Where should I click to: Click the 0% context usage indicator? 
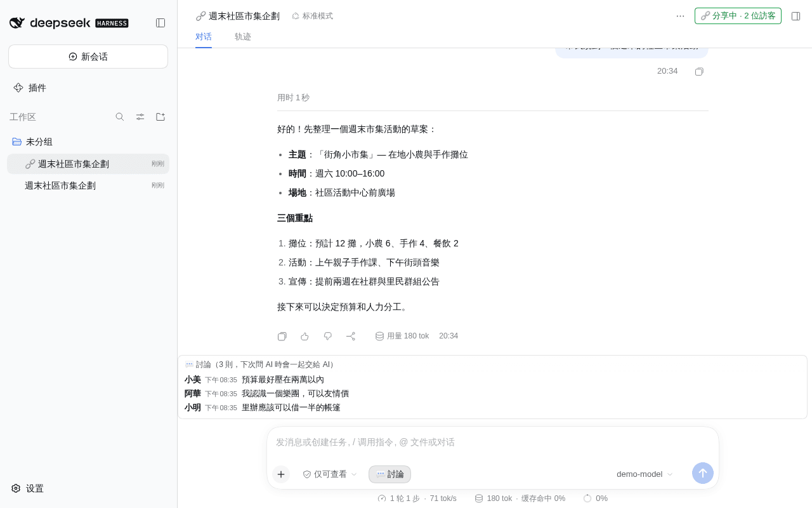[596, 498]
